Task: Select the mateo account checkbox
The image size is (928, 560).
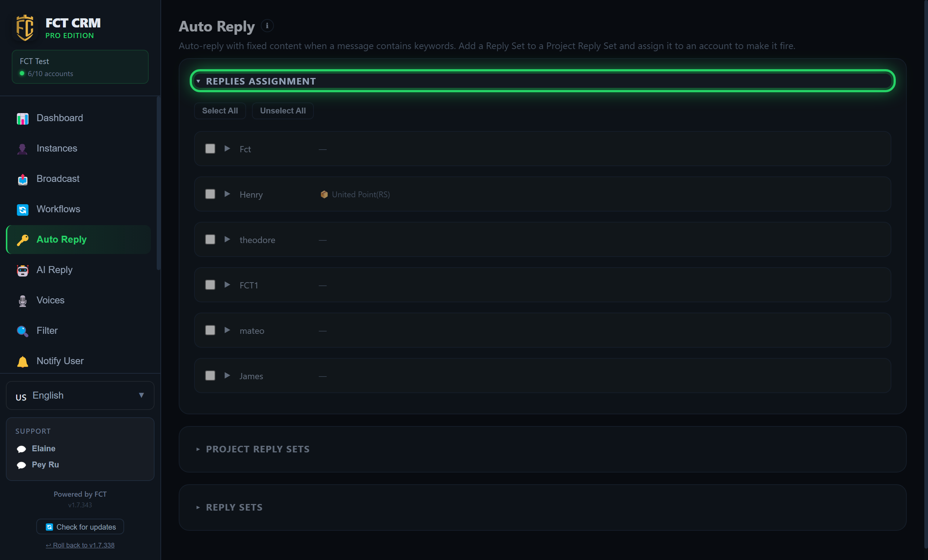Action: (210, 331)
